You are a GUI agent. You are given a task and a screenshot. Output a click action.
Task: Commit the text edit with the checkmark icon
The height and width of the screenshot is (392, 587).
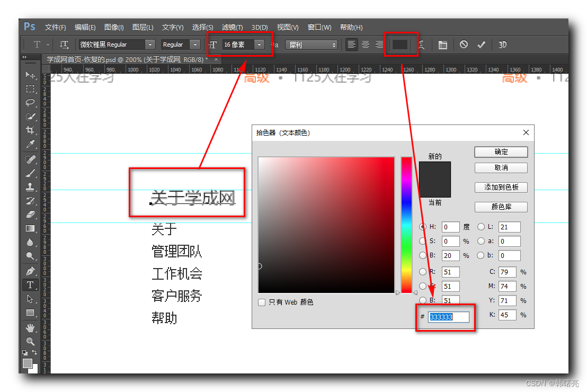click(x=481, y=44)
